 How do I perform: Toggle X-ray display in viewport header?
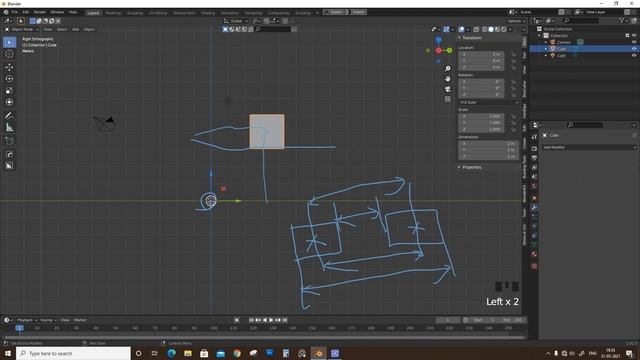point(476,29)
